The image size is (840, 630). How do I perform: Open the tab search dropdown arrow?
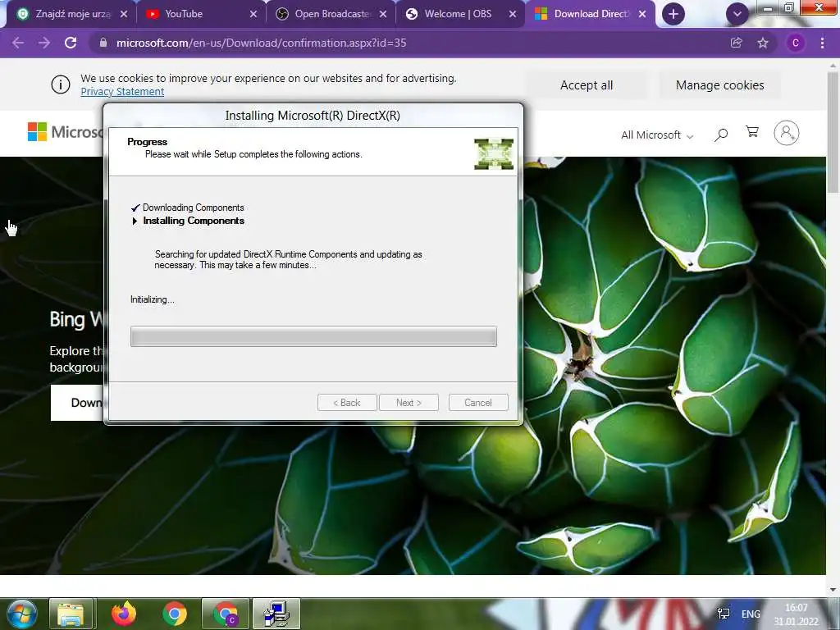pos(737,14)
